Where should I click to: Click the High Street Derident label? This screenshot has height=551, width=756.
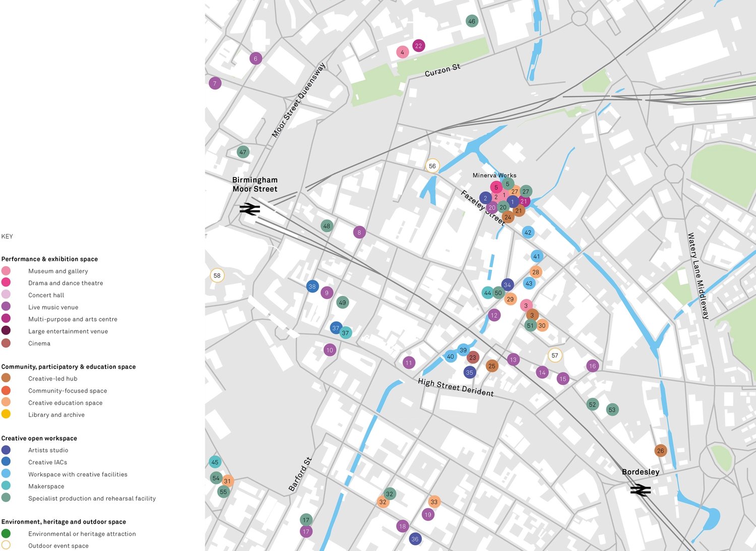pos(456,387)
